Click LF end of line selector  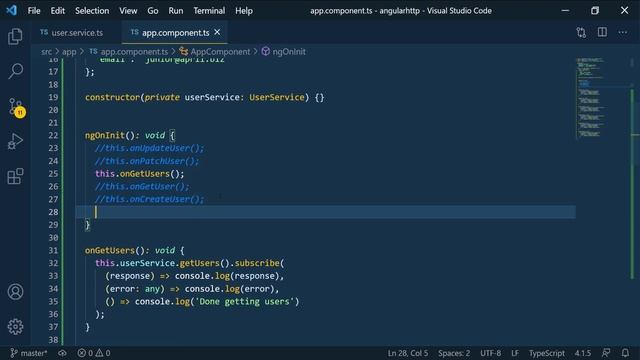[515, 353]
